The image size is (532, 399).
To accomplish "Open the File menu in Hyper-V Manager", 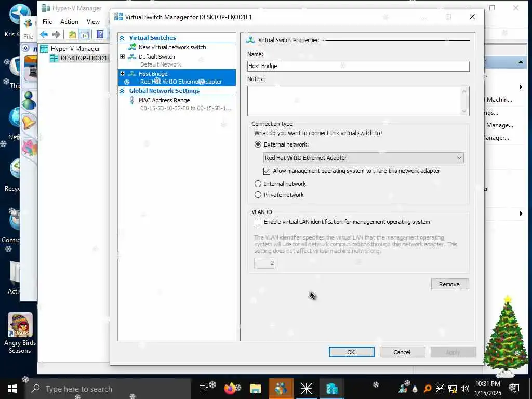I will point(47,22).
